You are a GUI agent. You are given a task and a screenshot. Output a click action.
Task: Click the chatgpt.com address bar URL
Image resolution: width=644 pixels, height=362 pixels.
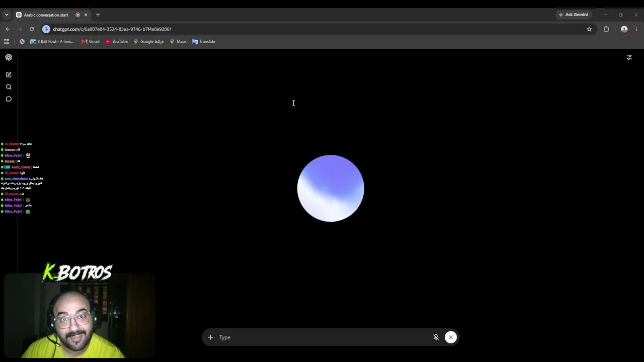point(112,29)
